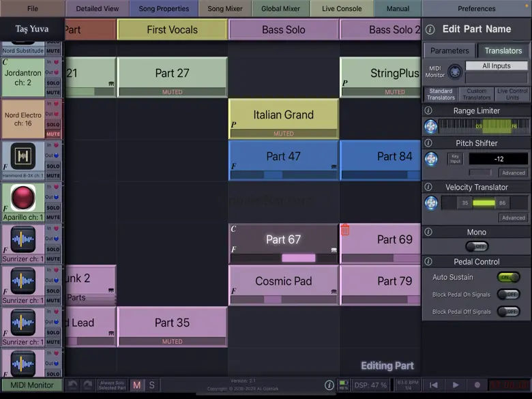Click the MIDI Monitor connector icon

[454, 71]
